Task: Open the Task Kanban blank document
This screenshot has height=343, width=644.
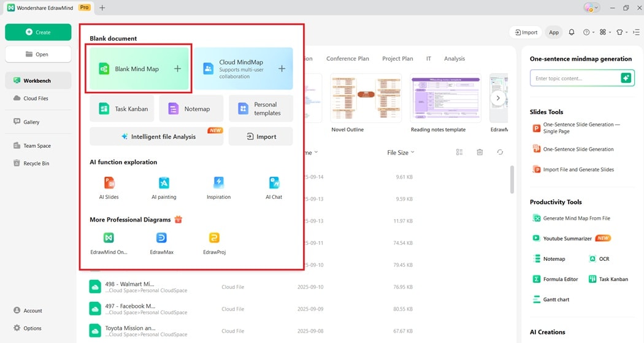Action: (121, 109)
